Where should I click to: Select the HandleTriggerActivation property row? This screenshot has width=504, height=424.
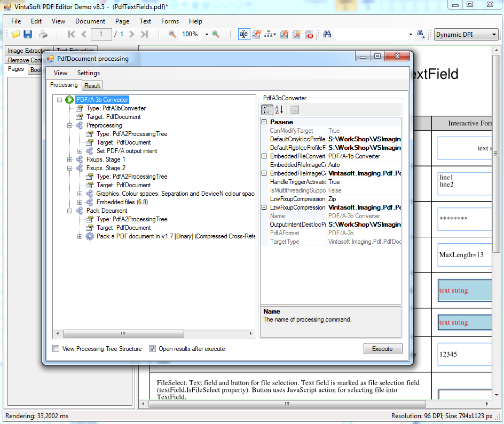pyautogui.click(x=331, y=182)
